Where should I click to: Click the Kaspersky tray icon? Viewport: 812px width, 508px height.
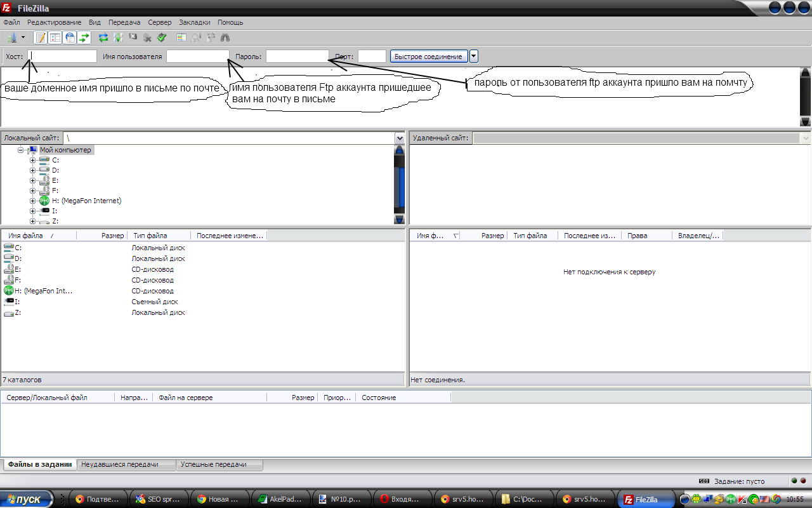point(742,499)
